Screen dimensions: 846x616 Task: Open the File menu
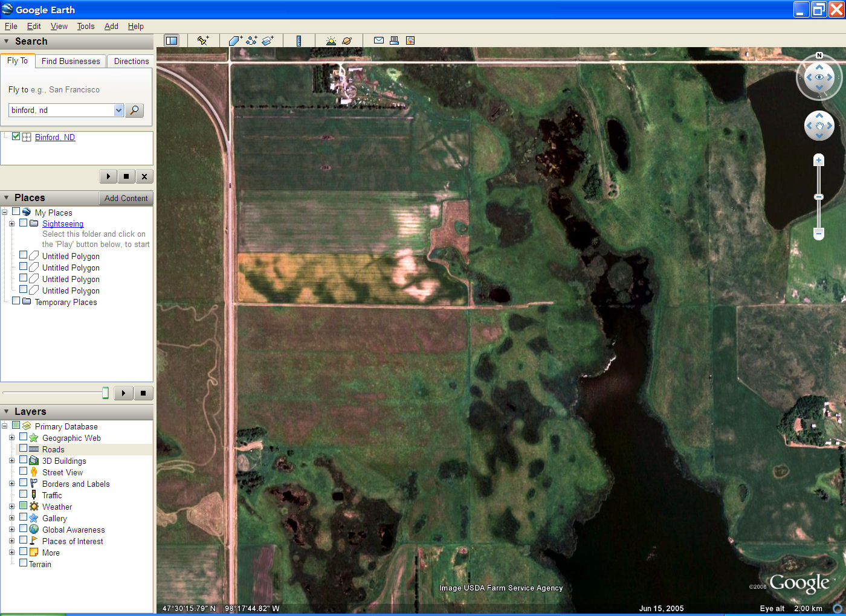11,26
